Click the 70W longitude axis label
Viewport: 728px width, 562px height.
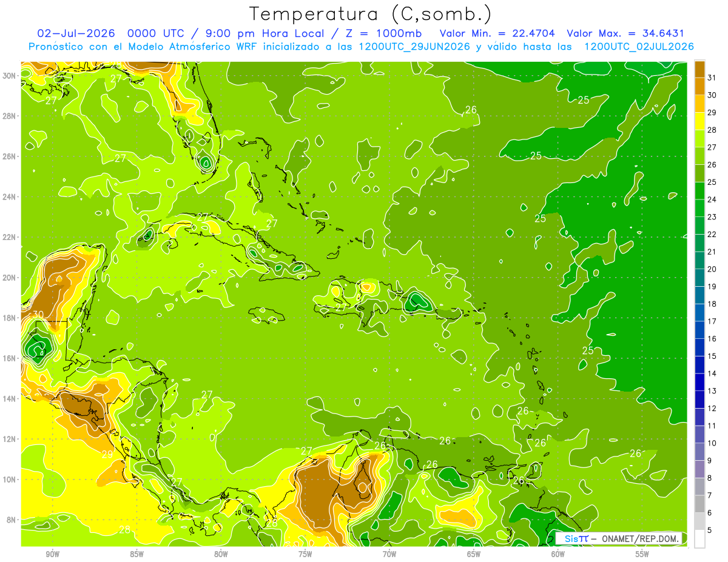389,554
